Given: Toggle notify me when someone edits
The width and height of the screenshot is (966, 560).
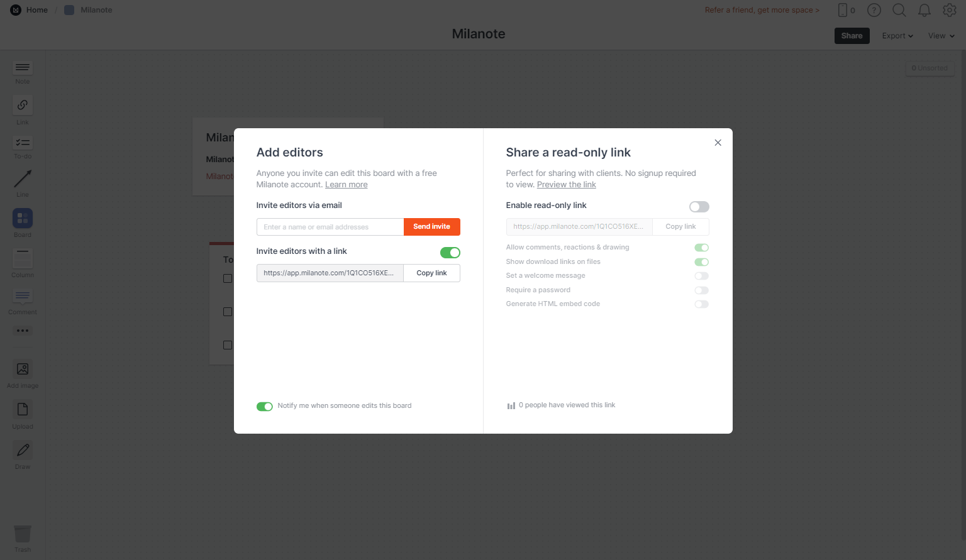Looking at the screenshot, I should pos(265,407).
